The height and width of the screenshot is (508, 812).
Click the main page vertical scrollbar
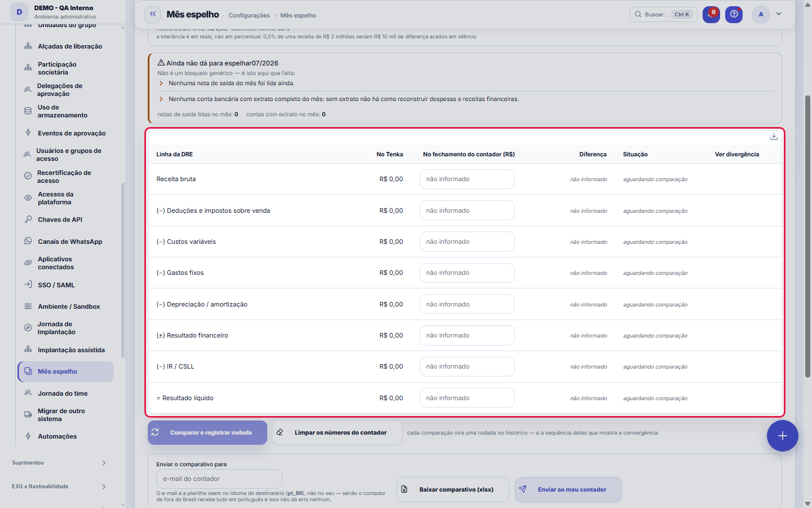pyautogui.click(x=807, y=237)
